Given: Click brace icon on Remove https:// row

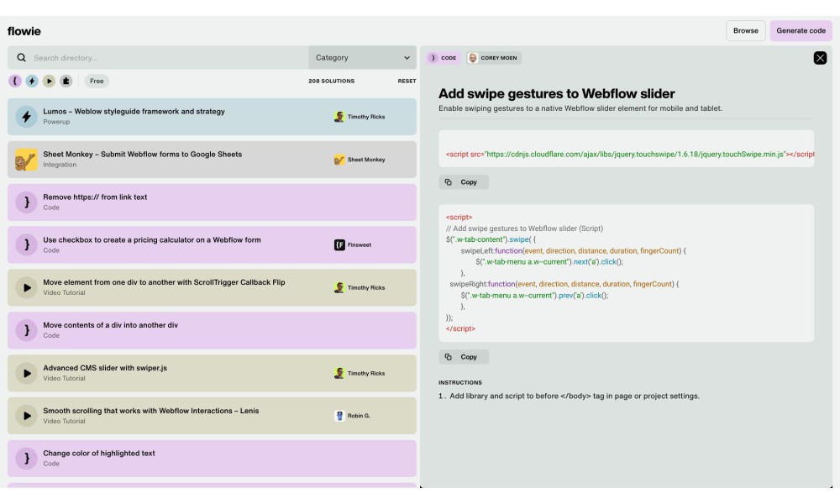Looking at the screenshot, I should (x=26, y=202).
